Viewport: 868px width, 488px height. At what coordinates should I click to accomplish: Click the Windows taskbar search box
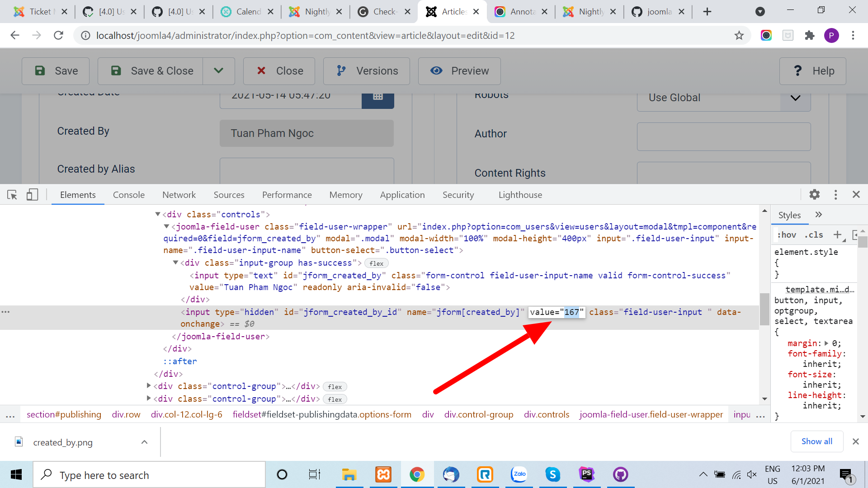[x=149, y=475]
